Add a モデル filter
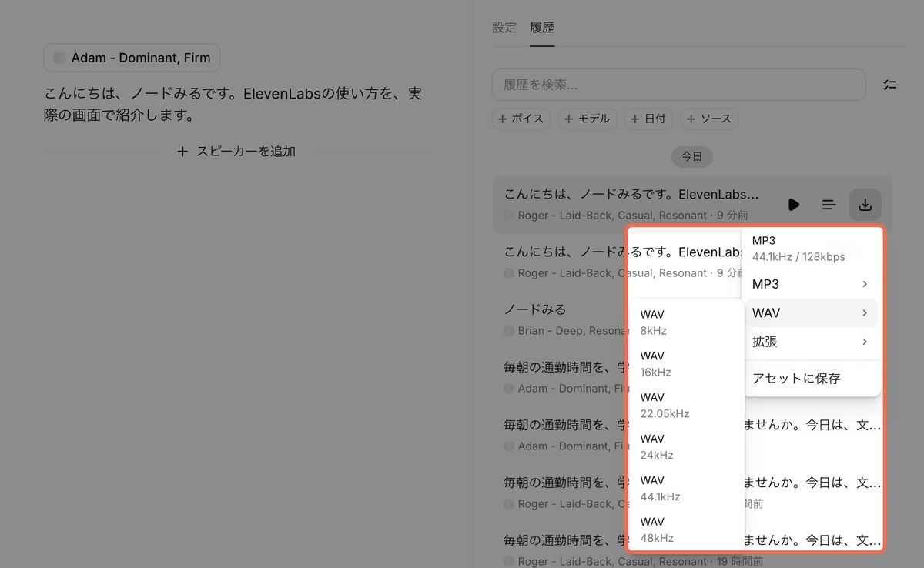Image resolution: width=924 pixels, height=568 pixels. tap(587, 119)
